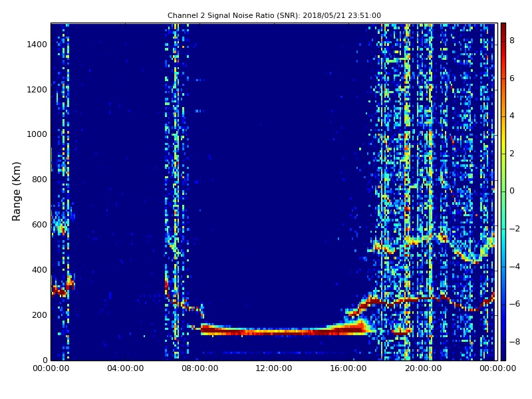Click the colorbar label 0

pos(512,191)
